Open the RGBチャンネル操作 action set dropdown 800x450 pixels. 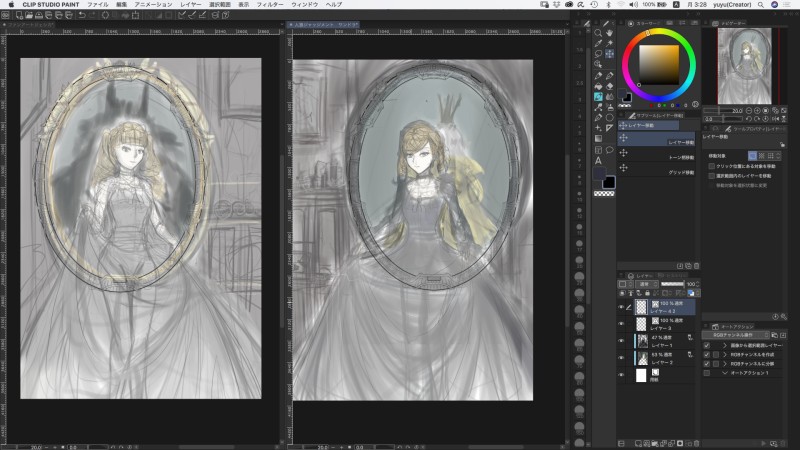point(738,335)
